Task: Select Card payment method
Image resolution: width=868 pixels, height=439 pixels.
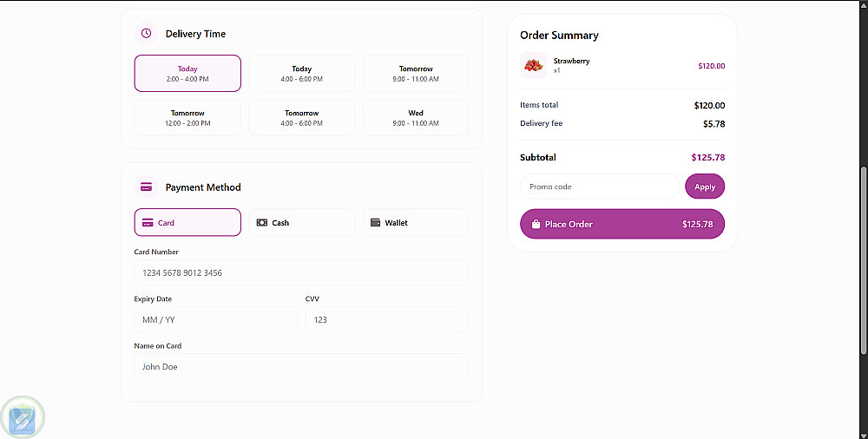Action: tap(187, 223)
